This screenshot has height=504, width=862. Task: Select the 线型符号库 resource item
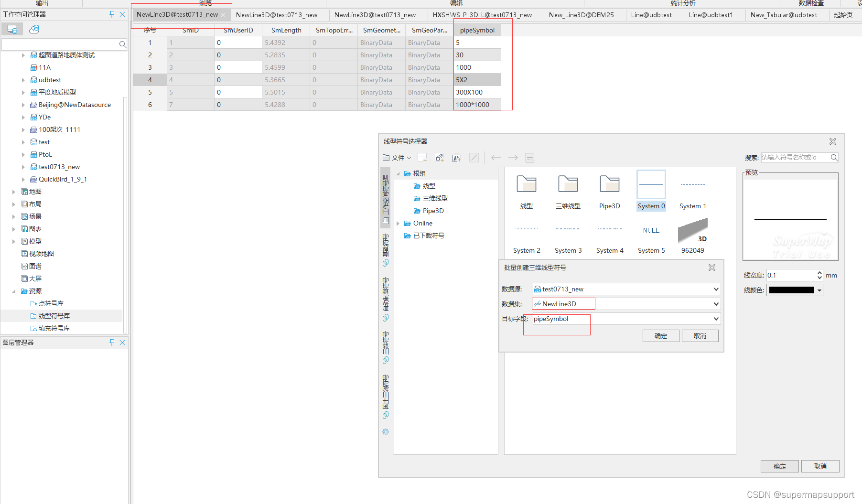tap(54, 316)
